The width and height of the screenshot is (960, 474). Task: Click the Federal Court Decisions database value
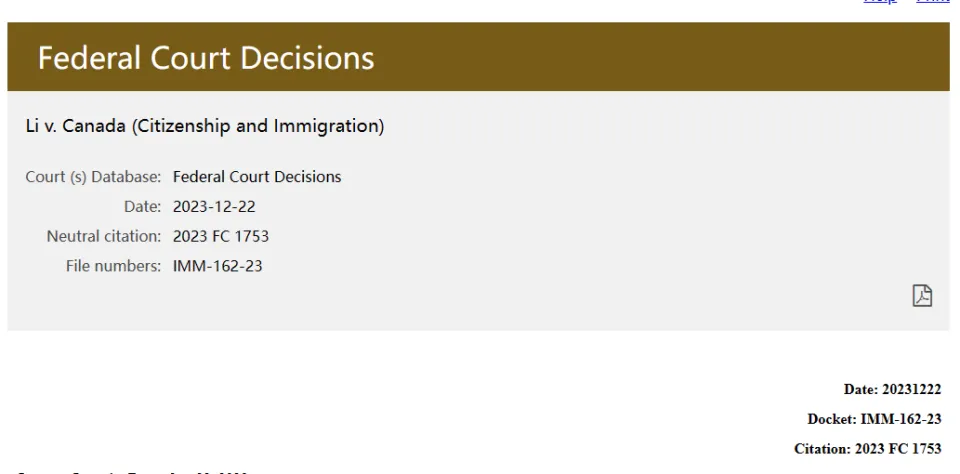tap(257, 177)
